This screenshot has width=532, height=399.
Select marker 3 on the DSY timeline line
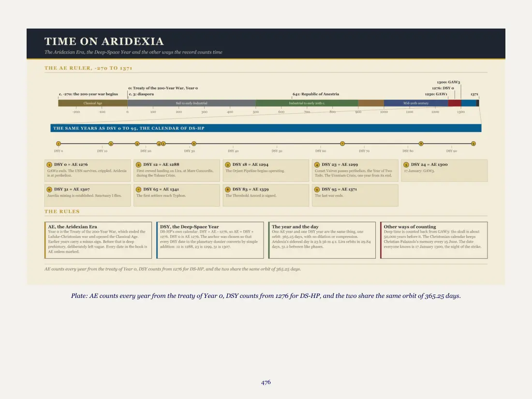137,144
